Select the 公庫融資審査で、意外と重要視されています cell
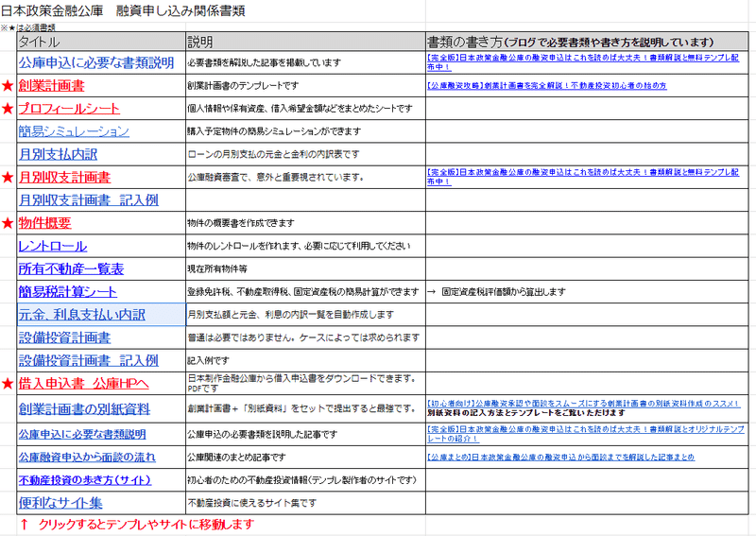756x536 pixels. tap(305, 177)
